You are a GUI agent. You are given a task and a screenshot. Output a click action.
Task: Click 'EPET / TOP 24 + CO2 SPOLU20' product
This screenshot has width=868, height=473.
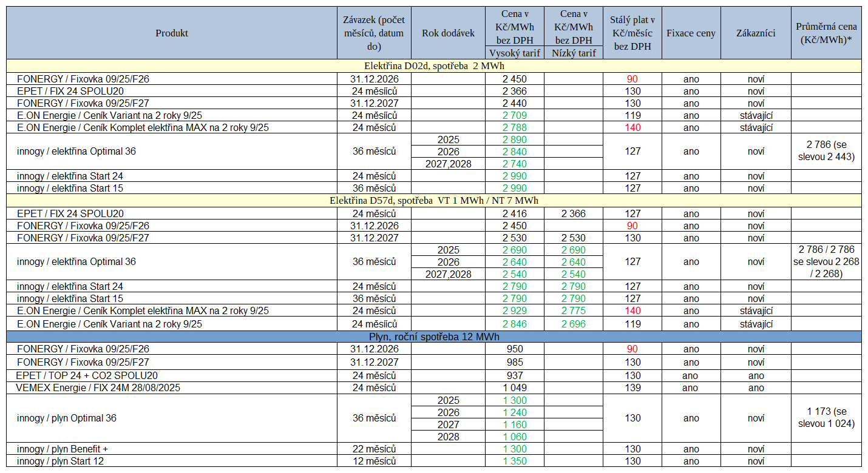(x=87, y=375)
